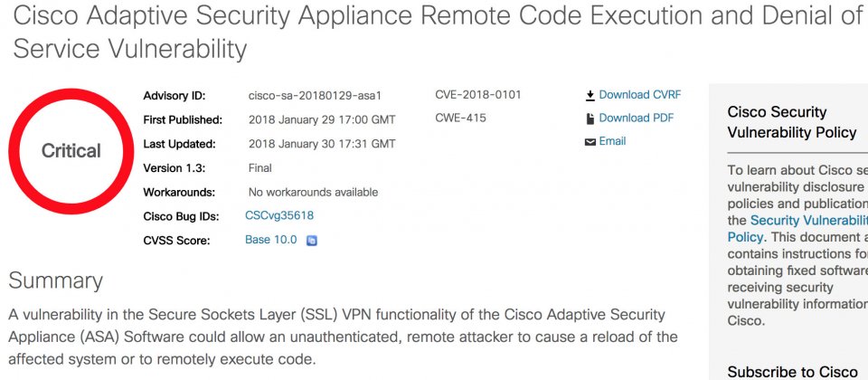Click the envelope icon next to Email
Image resolution: width=868 pixels, height=380 pixels.
coord(590,142)
